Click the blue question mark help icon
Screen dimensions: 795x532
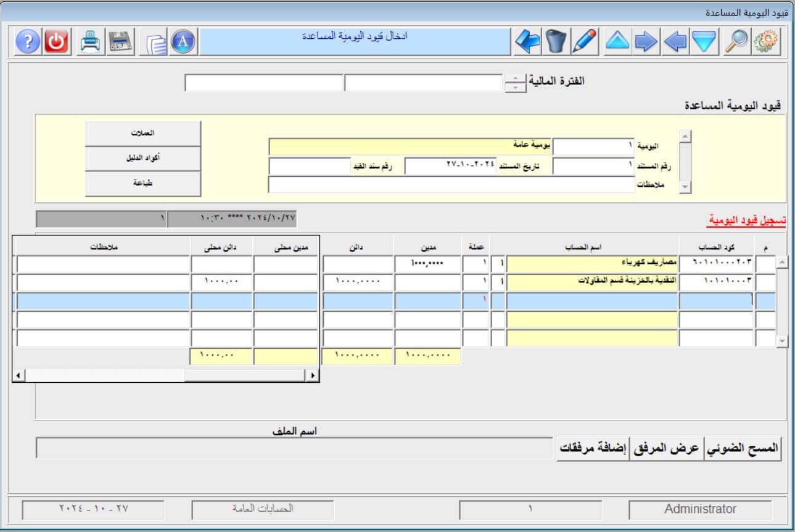click(27, 42)
